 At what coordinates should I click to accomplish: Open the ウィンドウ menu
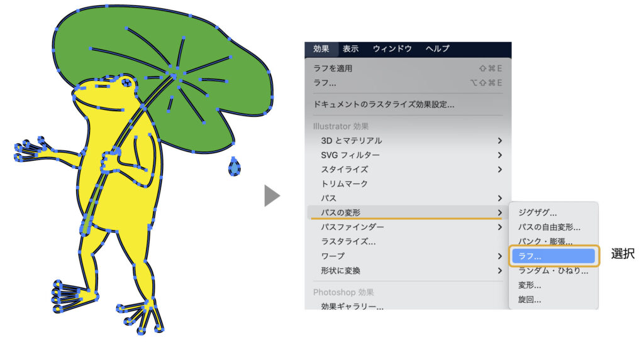pyautogui.click(x=392, y=49)
